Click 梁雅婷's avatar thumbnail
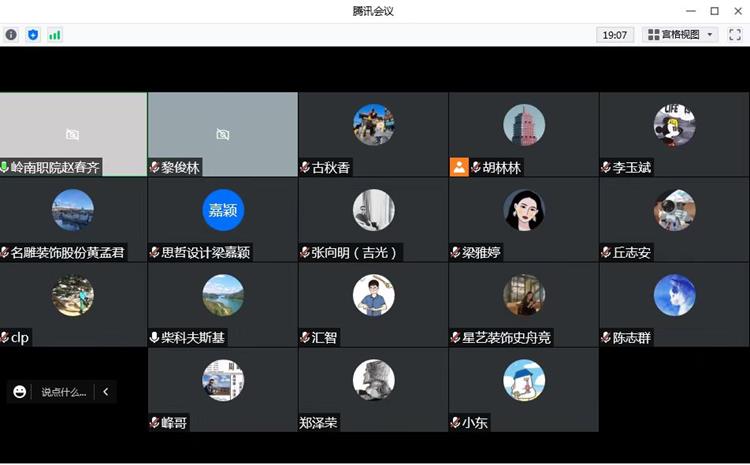Viewport: 750px width, 465px height. (x=523, y=210)
